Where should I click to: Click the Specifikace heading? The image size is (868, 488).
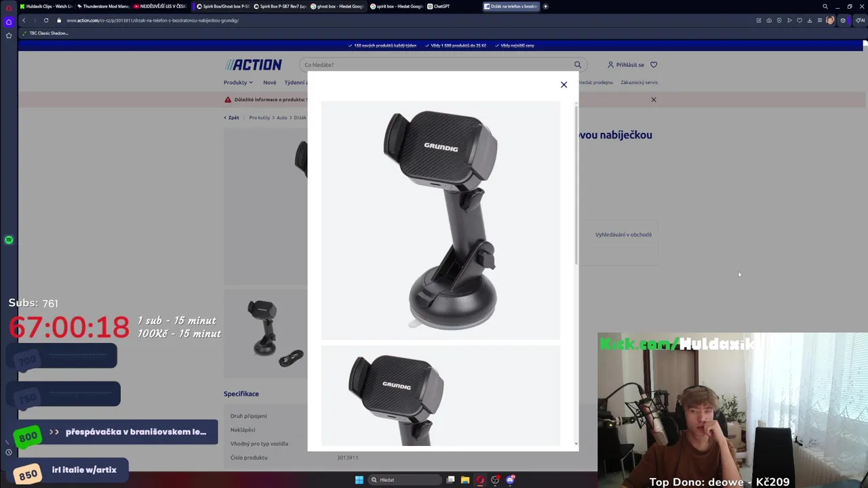(241, 394)
